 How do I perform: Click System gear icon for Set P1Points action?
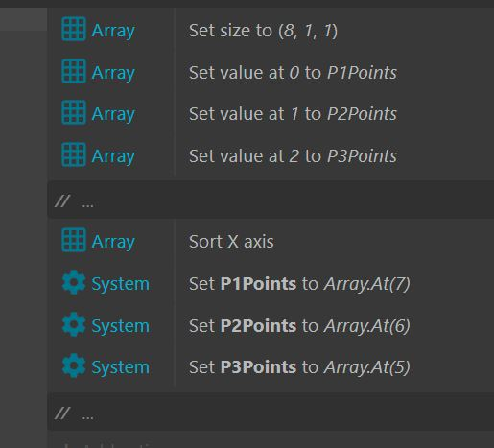point(74,282)
